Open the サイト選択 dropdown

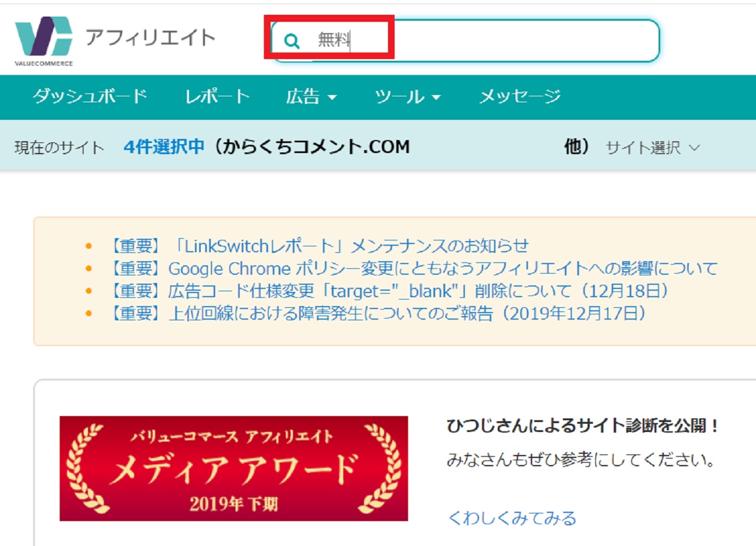652,148
